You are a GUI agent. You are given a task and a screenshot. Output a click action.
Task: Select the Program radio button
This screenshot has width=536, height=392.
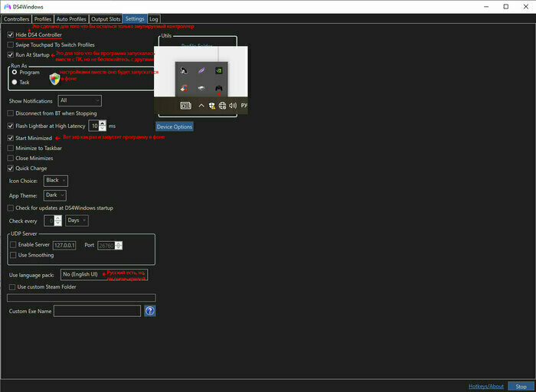(15, 73)
